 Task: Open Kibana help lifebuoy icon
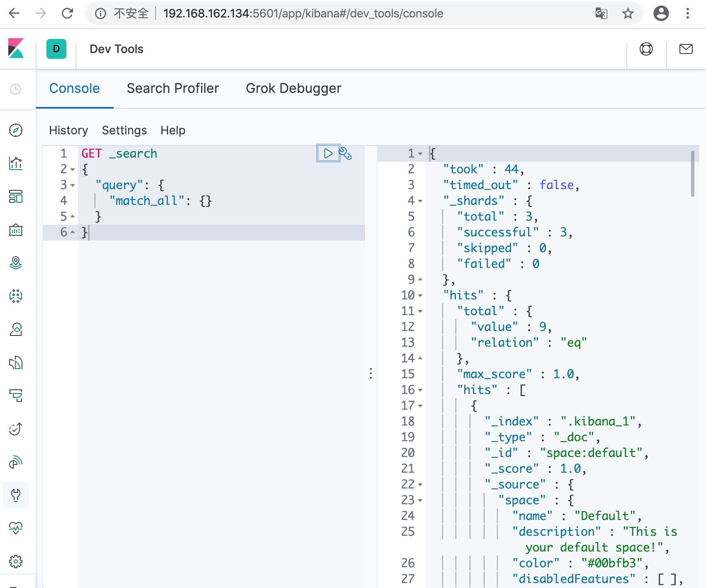coord(646,49)
